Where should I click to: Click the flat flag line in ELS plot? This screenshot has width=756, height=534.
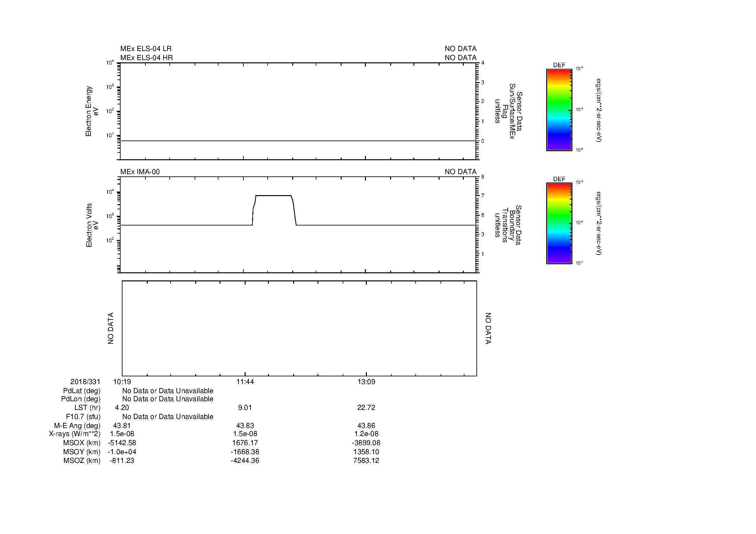click(298, 141)
